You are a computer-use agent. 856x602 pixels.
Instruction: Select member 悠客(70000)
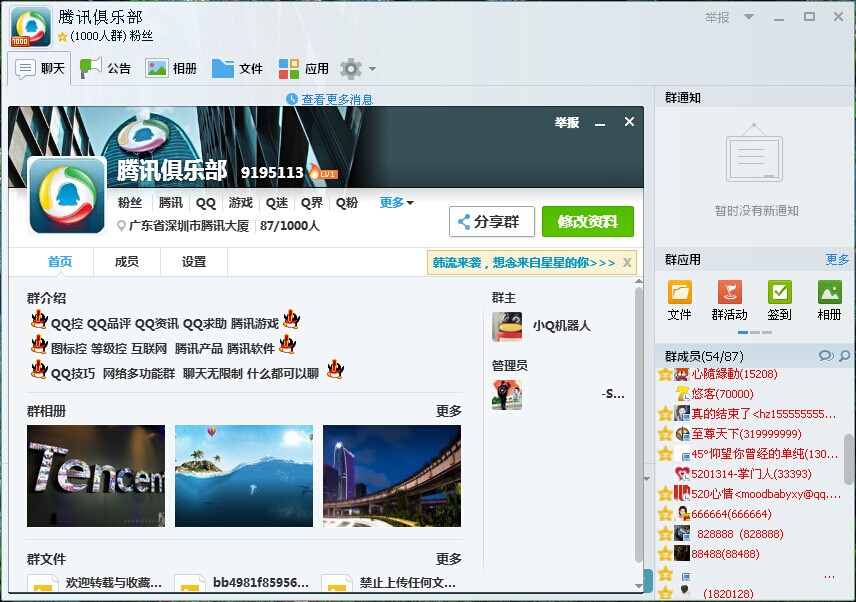click(749, 394)
